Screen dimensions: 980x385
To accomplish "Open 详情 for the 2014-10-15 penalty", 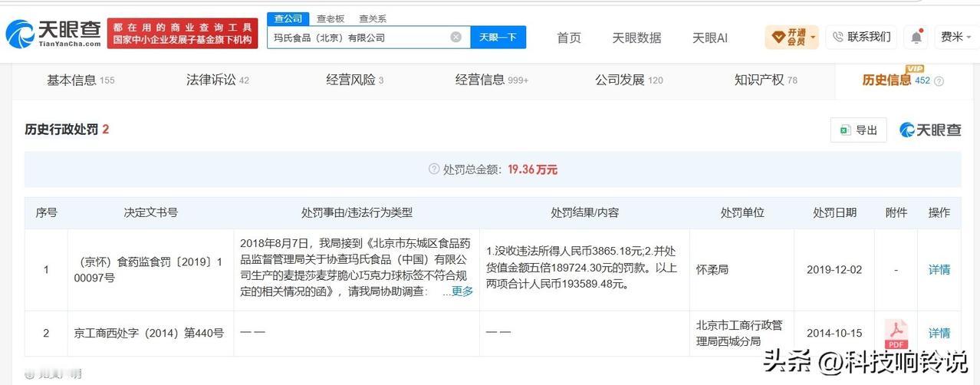I will click(939, 333).
